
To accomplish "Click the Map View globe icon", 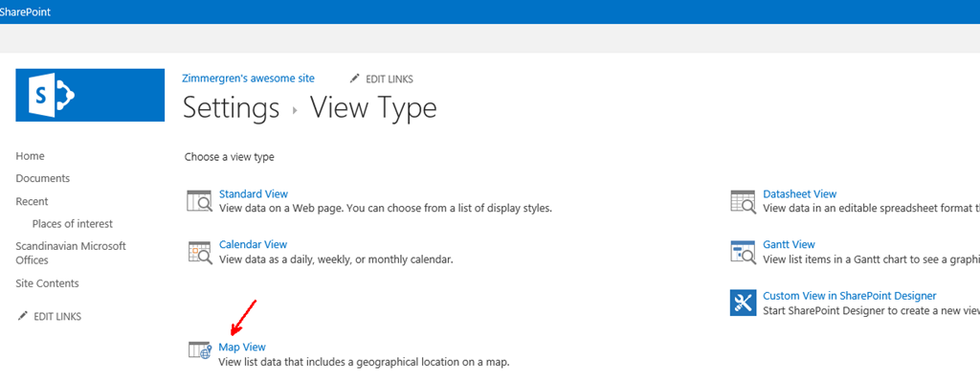I will [x=200, y=350].
